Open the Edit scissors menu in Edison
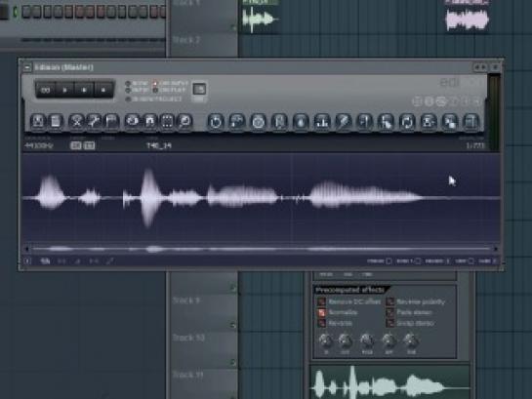The image size is (532, 399). 77,121
